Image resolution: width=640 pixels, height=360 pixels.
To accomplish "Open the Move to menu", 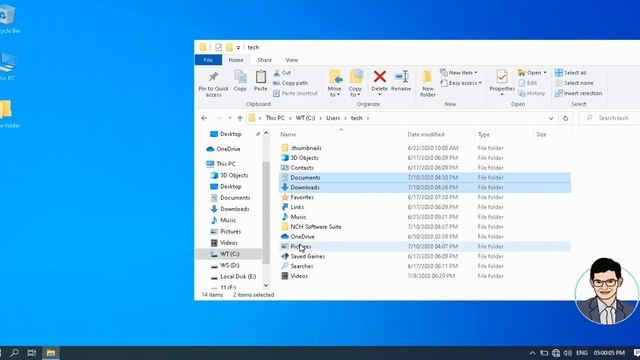I will [335, 84].
